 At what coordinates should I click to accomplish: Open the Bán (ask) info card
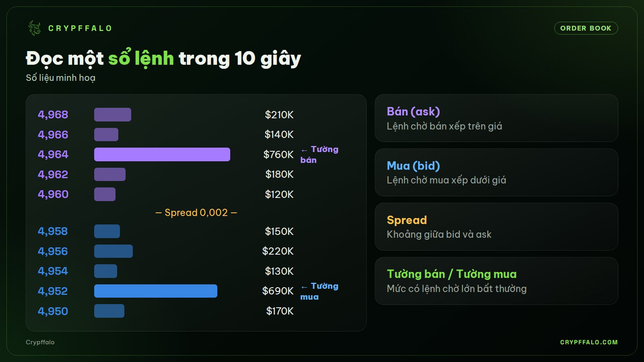496,118
